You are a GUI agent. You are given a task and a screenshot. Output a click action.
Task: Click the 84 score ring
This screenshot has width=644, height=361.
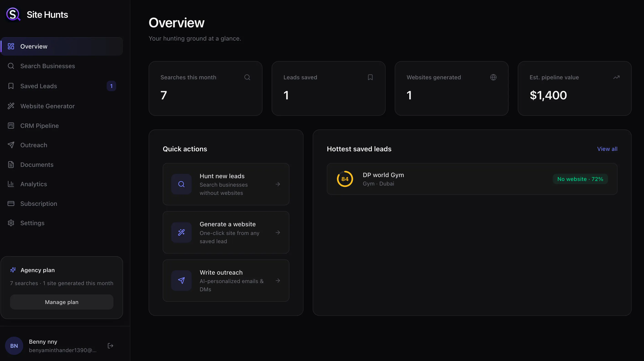click(345, 179)
